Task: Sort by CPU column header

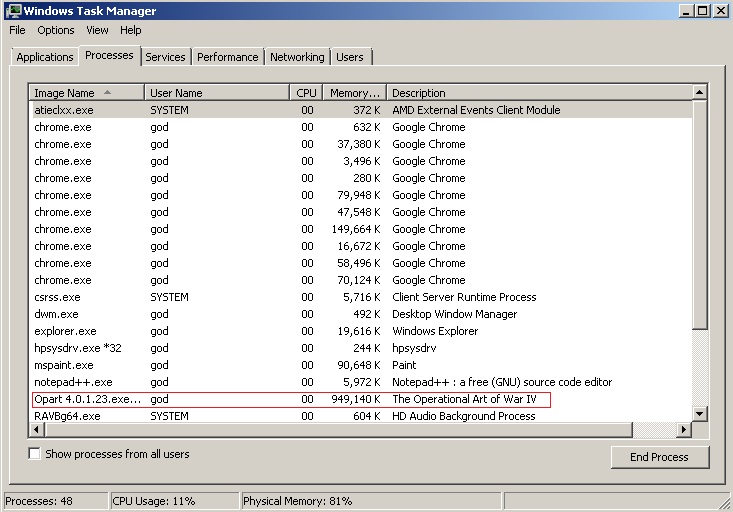Action: click(306, 93)
